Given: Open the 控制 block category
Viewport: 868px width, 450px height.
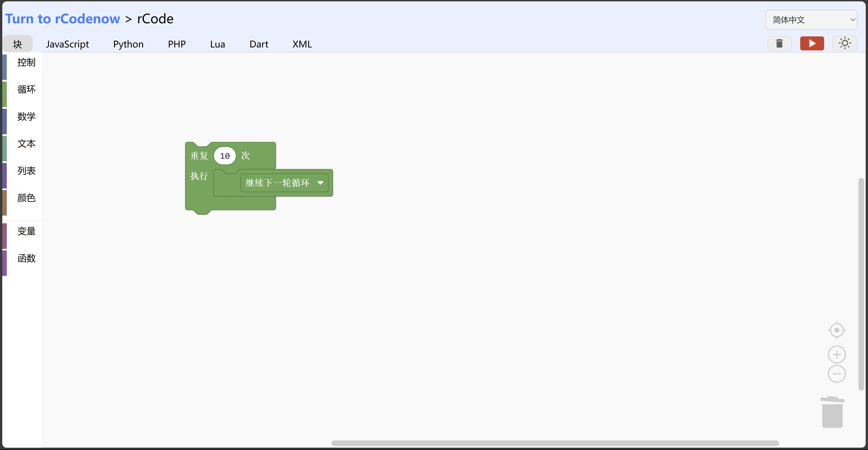Looking at the screenshot, I should [26, 62].
